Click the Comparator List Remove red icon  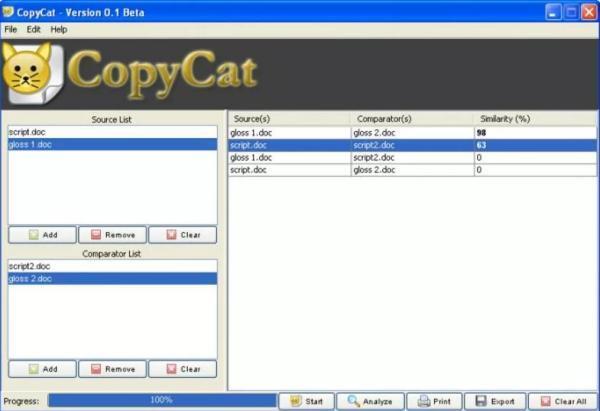[96, 369]
